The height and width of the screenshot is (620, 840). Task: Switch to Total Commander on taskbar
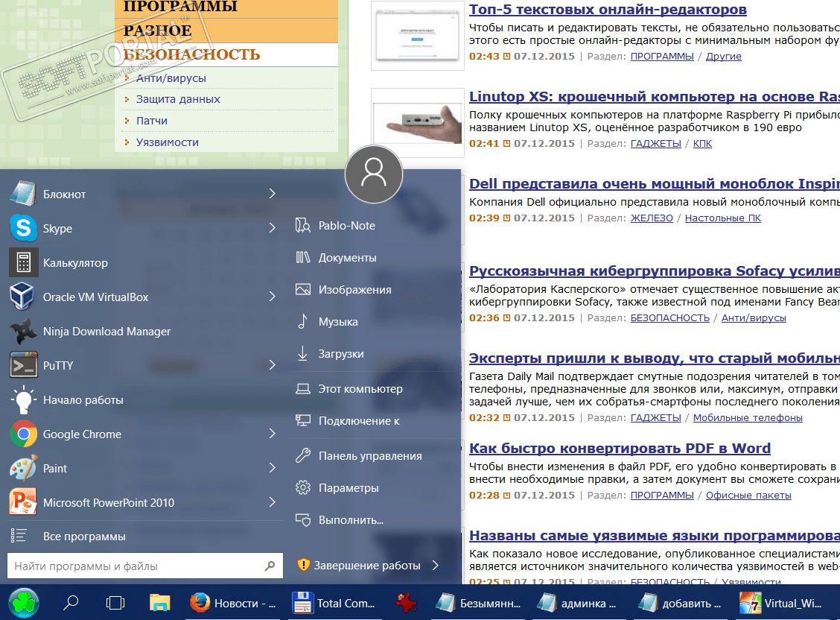334,603
